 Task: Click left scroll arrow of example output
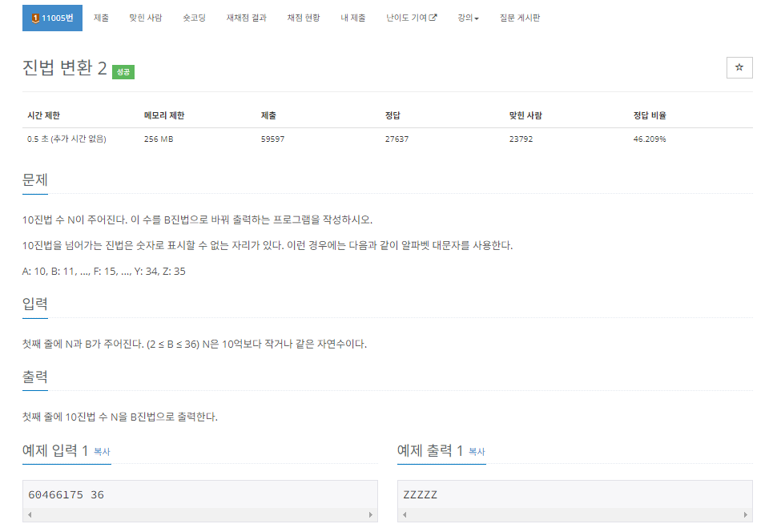[x=405, y=514]
